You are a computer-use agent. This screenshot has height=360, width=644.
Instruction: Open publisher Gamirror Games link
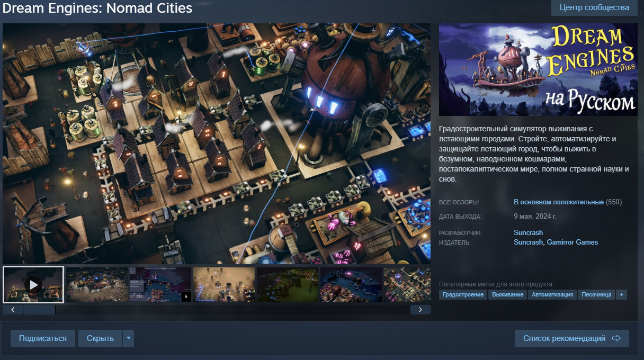(573, 242)
